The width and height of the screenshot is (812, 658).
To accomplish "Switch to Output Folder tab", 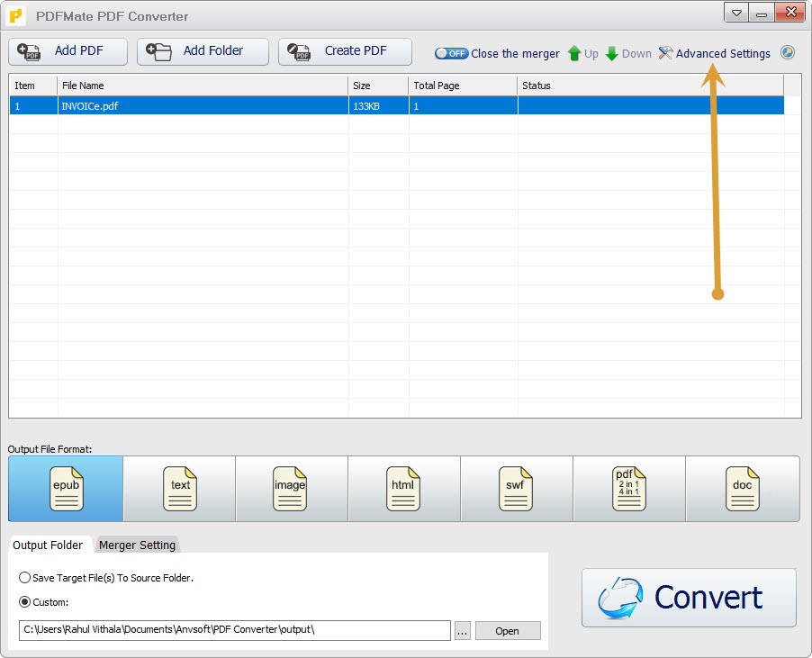I will (48, 545).
